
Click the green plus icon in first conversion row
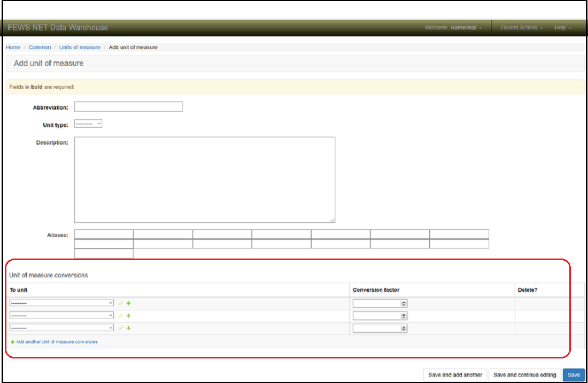coord(129,303)
